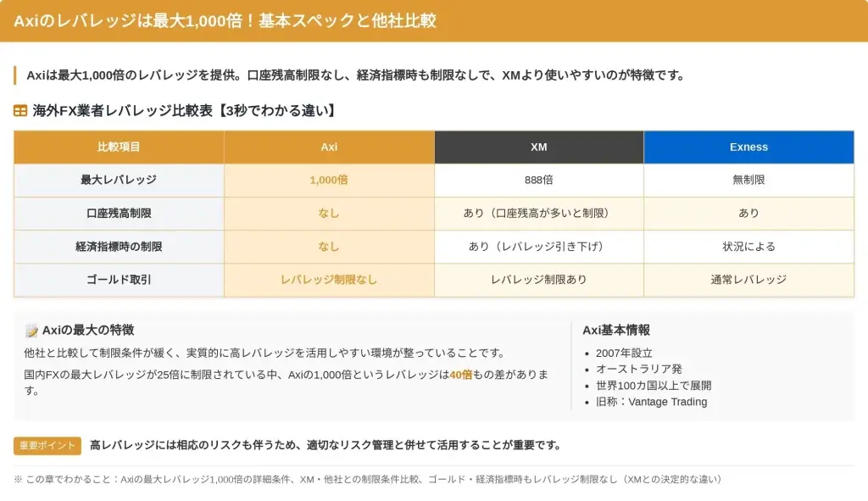Select the 口座残高制限 row label

click(119, 213)
